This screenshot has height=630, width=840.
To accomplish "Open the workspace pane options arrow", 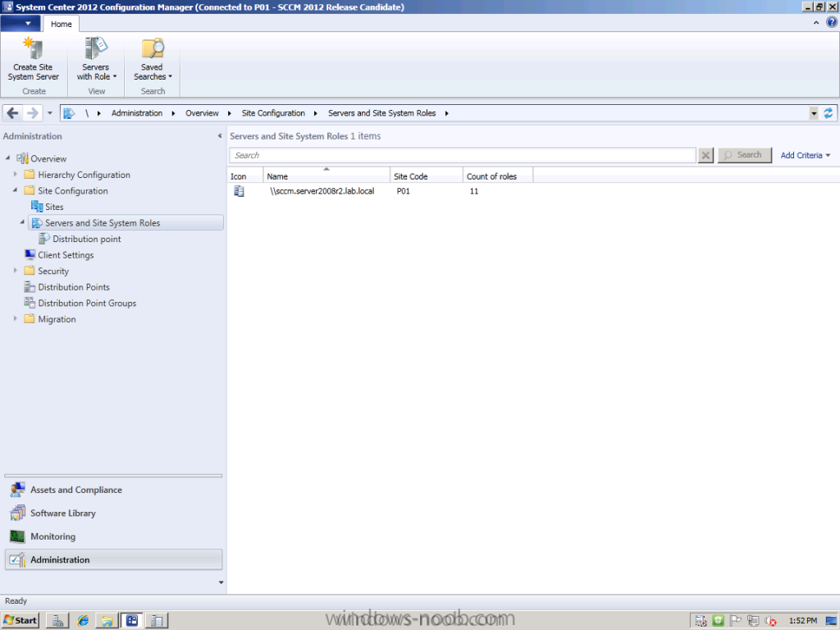I will 221,582.
